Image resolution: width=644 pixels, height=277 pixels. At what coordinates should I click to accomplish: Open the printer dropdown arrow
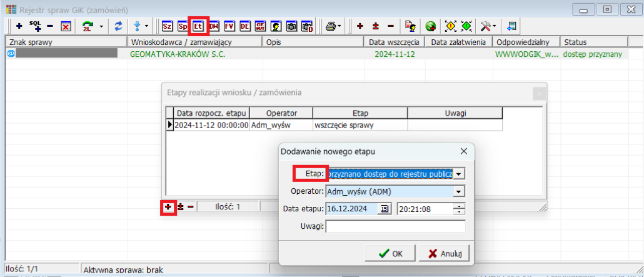tap(340, 26)
